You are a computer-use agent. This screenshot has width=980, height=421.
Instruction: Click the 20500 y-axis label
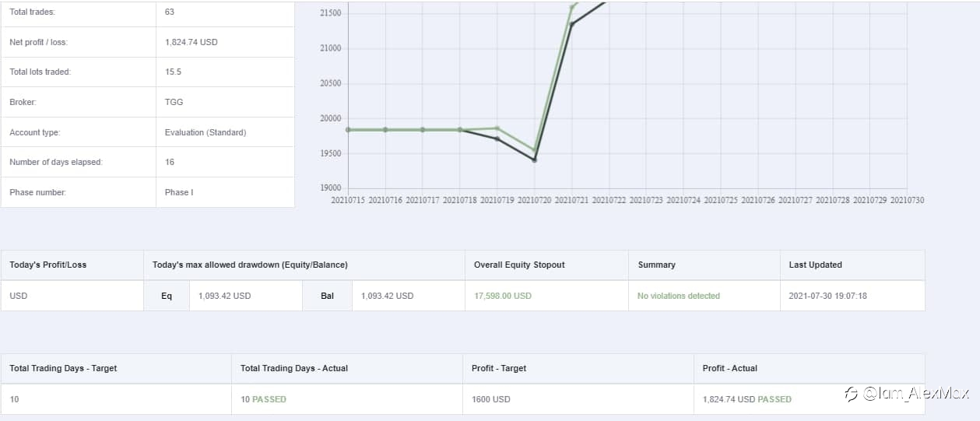[x=331, y=83]
